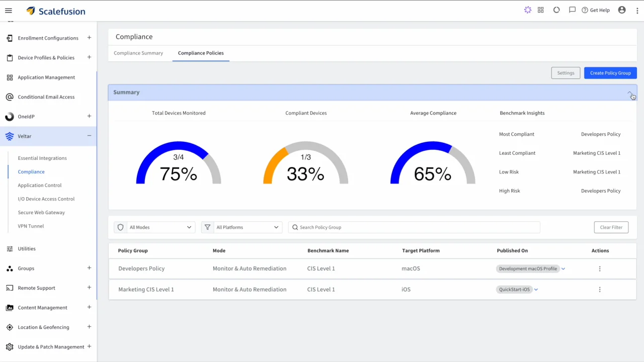Image resolution: width=644 pixels, height=362 pixels.
Task: Open the All Modes dropdown filter
Action: point(160,227)
